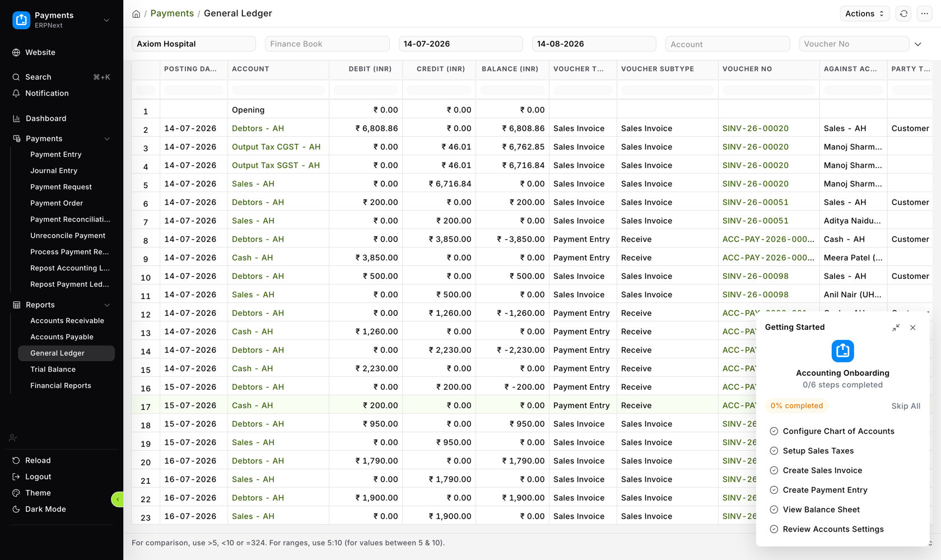Open voucher SINV-26-00098 in the Debtors row
This screenshot has height=560, width=941.
pyautogui.click(x=756, y=276)
